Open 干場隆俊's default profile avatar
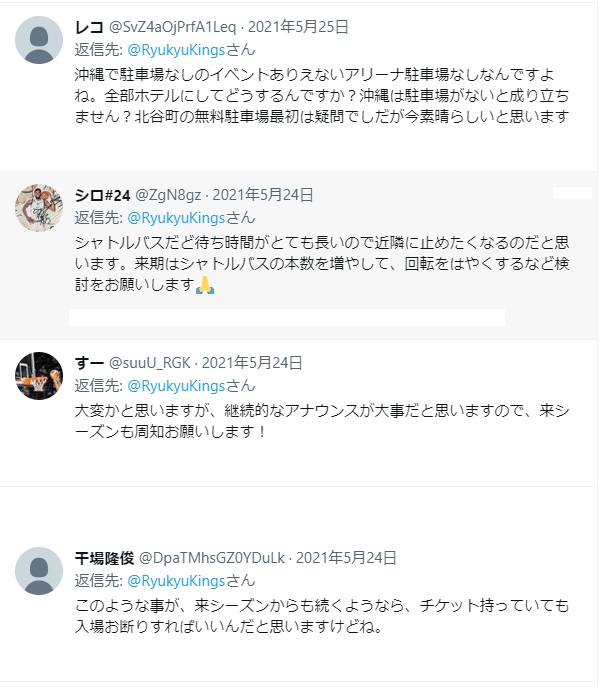 tap(40, 571)
